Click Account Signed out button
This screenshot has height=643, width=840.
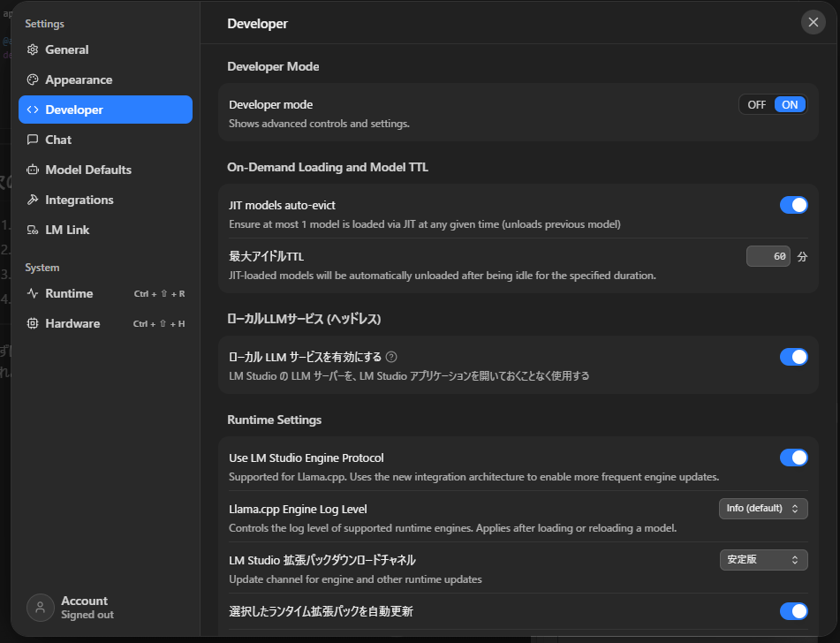72,608
